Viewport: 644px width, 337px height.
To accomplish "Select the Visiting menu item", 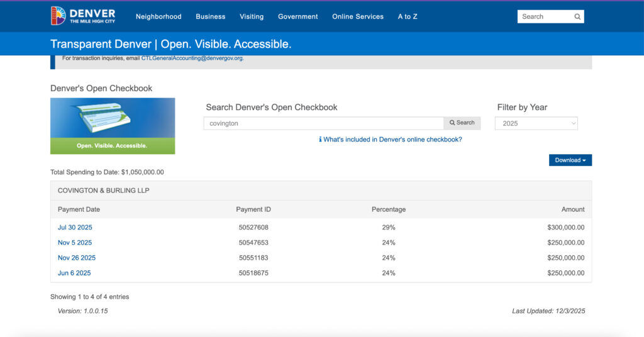I will (252, 17).
